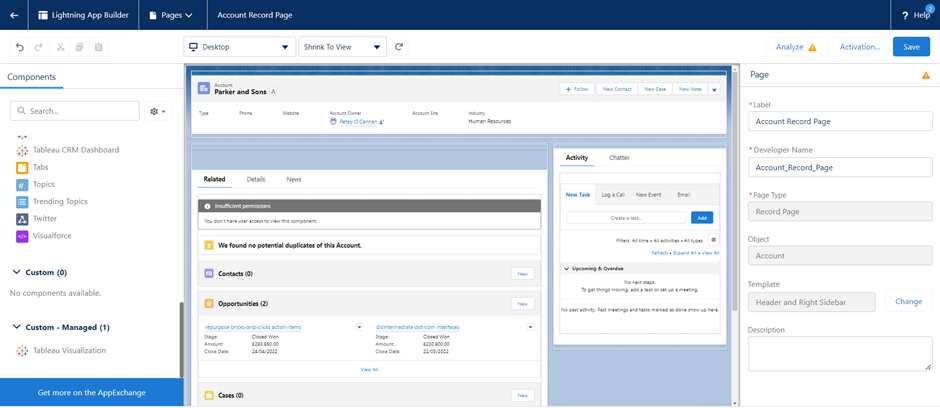Select the Tableau CRM Dashboard component
This screenshot has width=940, height=408.
click(75, 150)
